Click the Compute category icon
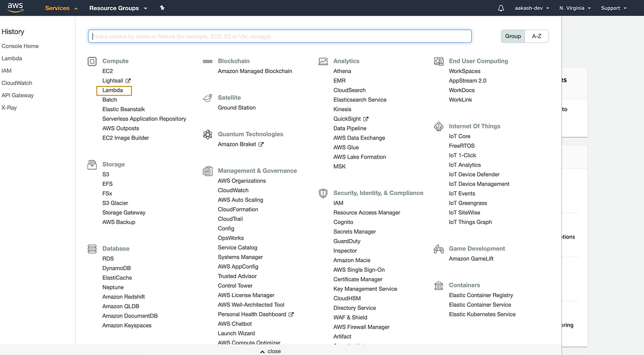 [x=92, y=61]
